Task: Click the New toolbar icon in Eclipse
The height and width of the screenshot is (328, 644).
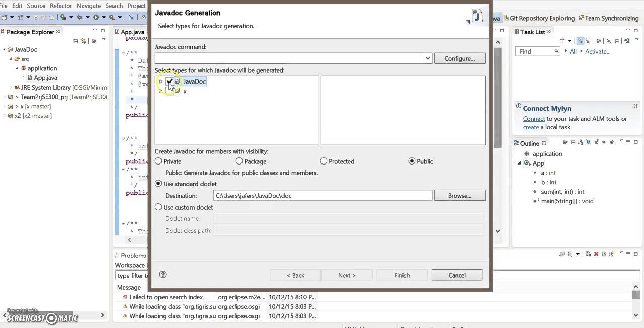Action: (x=4, y=17)
